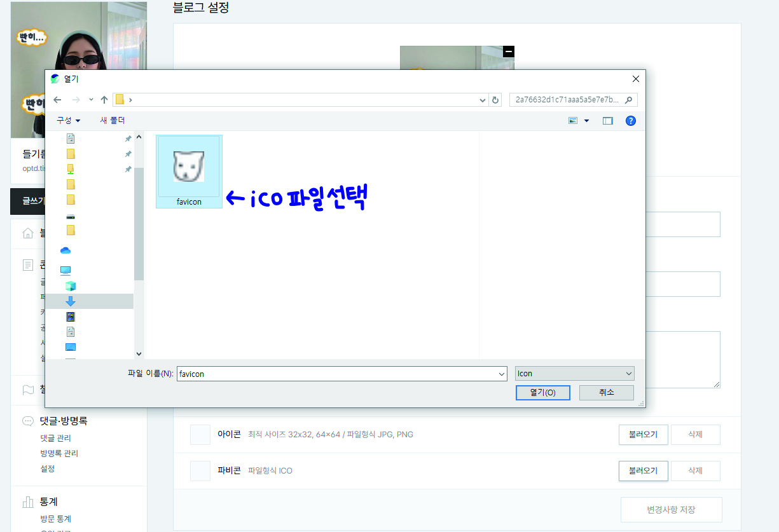Viewport: 779px width, 532px height.
Task: Click 새 폴더 in dialog toolbar
Action: point(113,120)
